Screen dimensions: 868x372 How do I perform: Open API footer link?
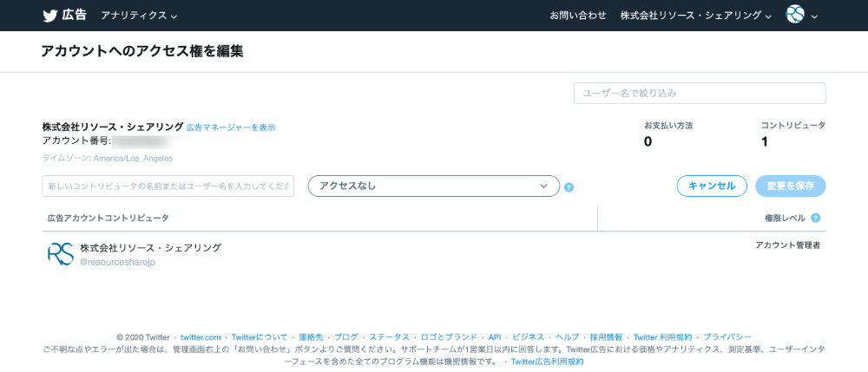point(495,337)
